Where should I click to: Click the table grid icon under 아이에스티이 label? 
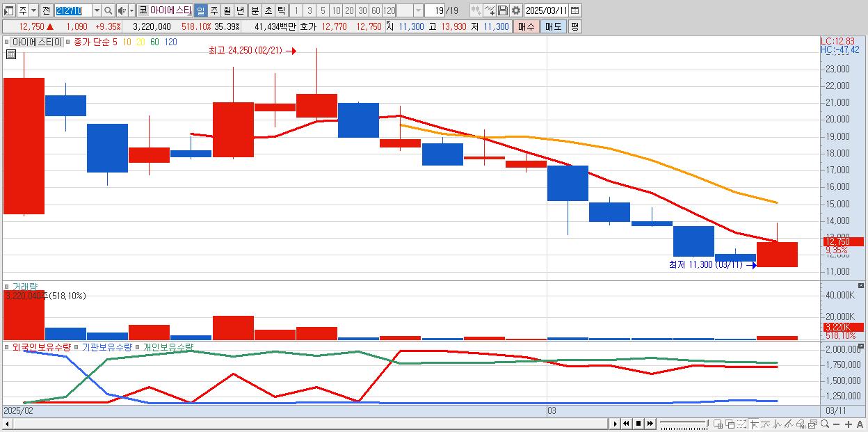coord(11,54)
